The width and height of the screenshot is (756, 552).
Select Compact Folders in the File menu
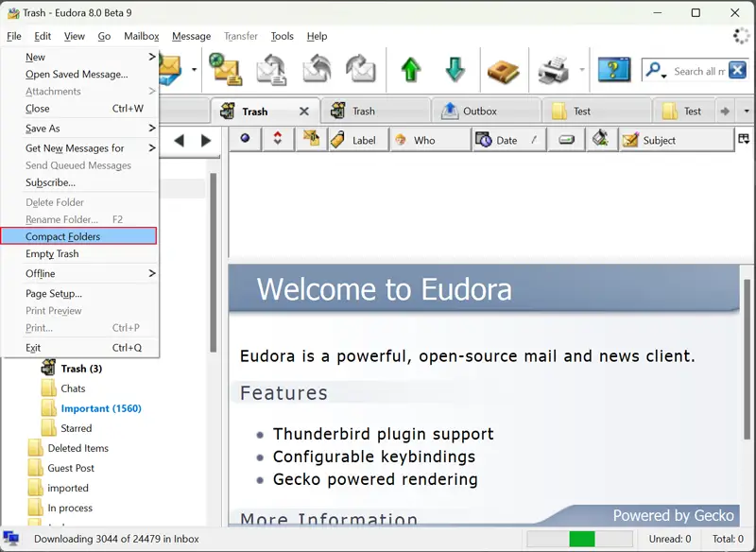coord(78,236)
